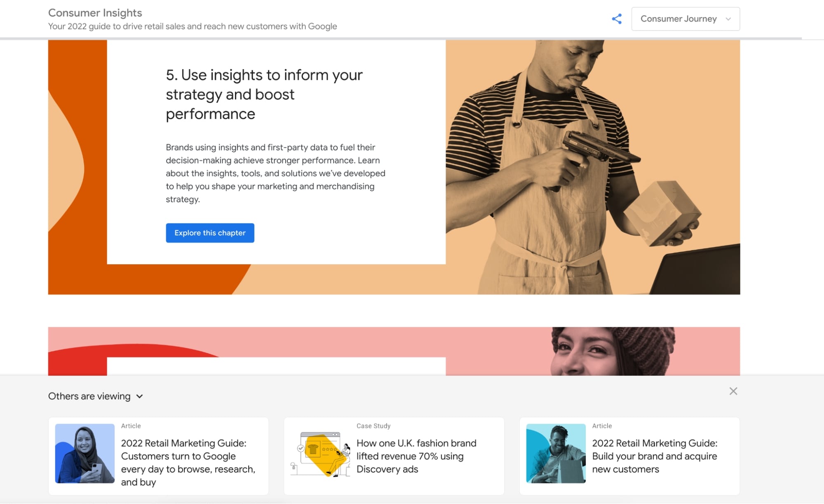Close the Others are viewing panel
The width and height of the screenshot is (824, 504).
click(733, 391)
